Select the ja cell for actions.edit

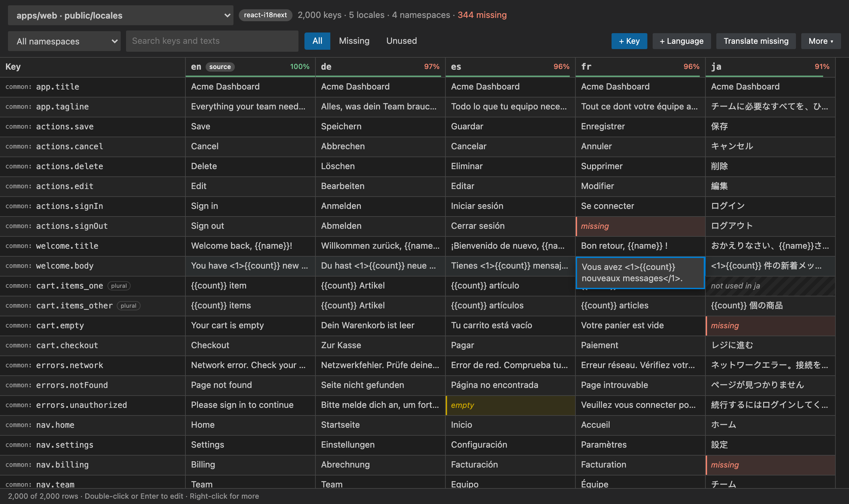pyautogui.click(x=770, y=186)
